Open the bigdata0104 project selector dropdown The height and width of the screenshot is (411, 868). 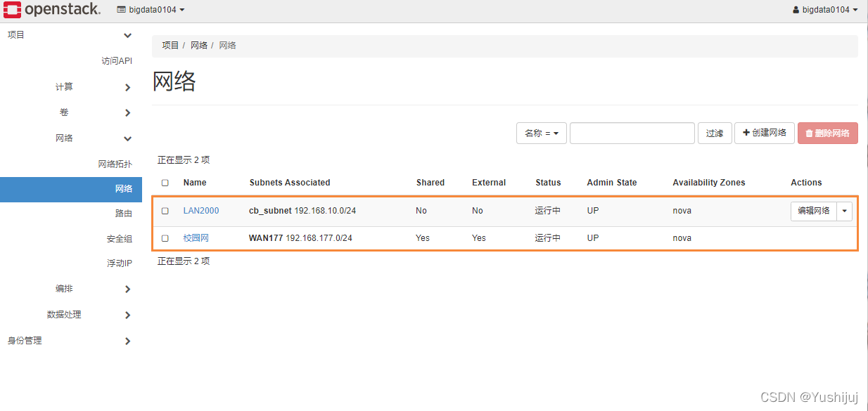pyautogui.click(x=151, y=10)
